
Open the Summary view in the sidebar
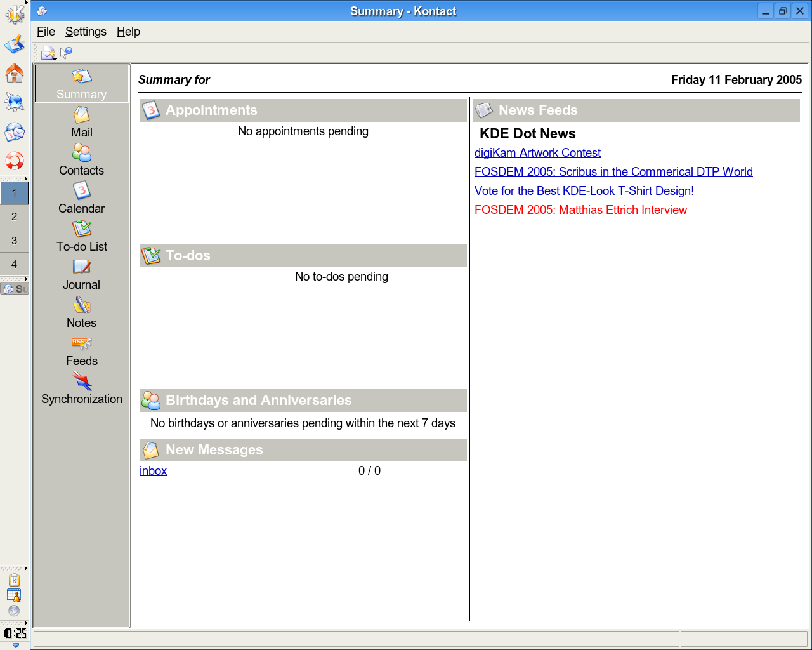(82, 84)
